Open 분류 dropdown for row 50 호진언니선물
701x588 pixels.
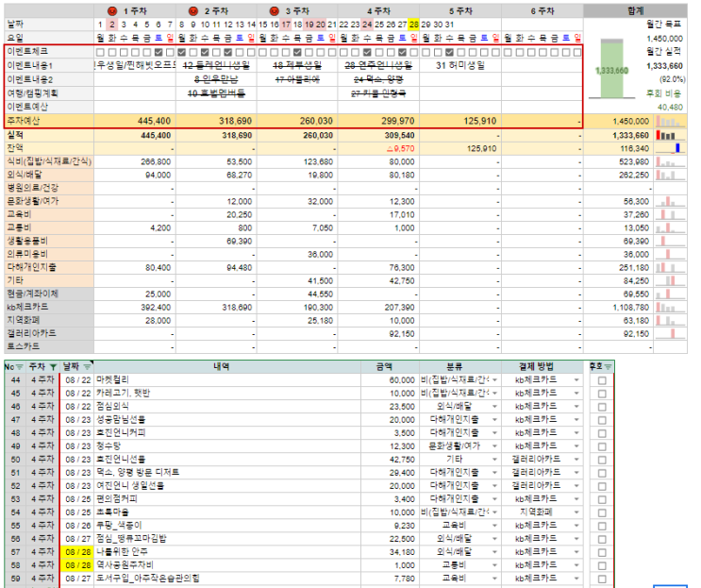click(x=494, y=460)
